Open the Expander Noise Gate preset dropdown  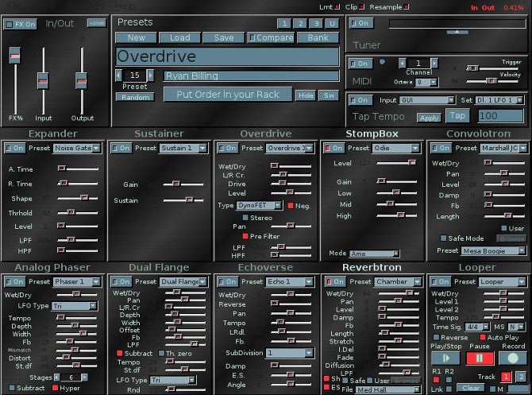78,148
